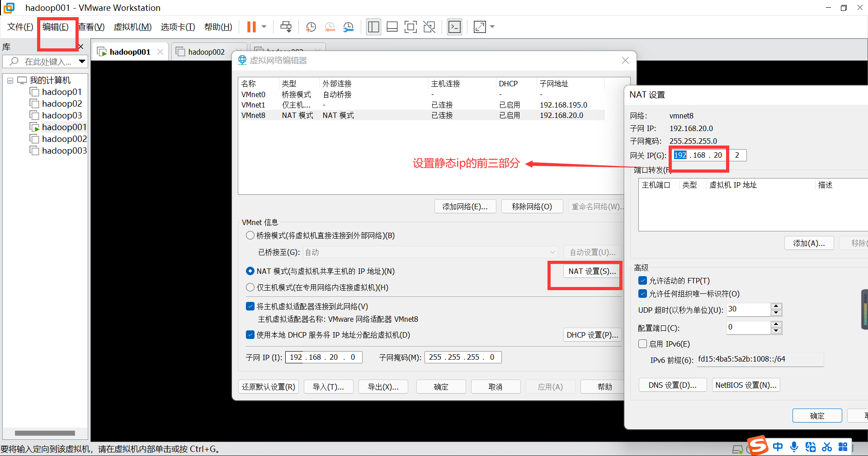Revert the VM to its previous snapshot
The image size is (868, 456).
[x=330, y=27]
